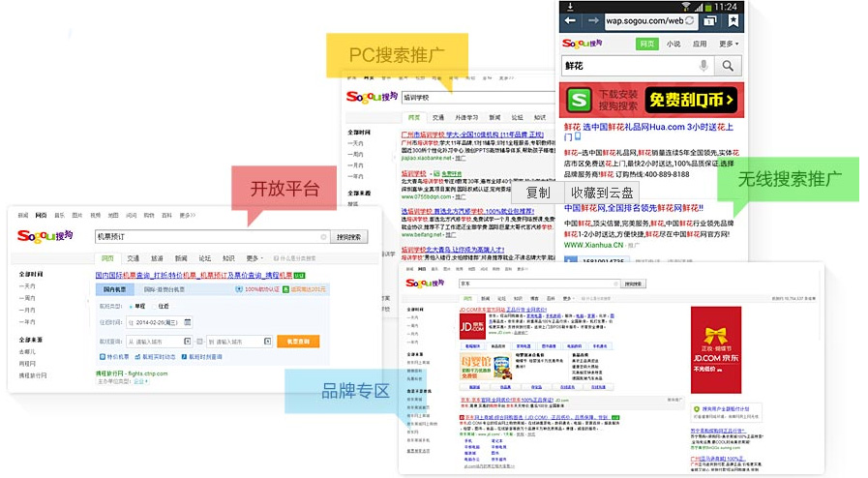
Task: Open 外语学习 tab in 培训学校 window
Action: point(466,117)
